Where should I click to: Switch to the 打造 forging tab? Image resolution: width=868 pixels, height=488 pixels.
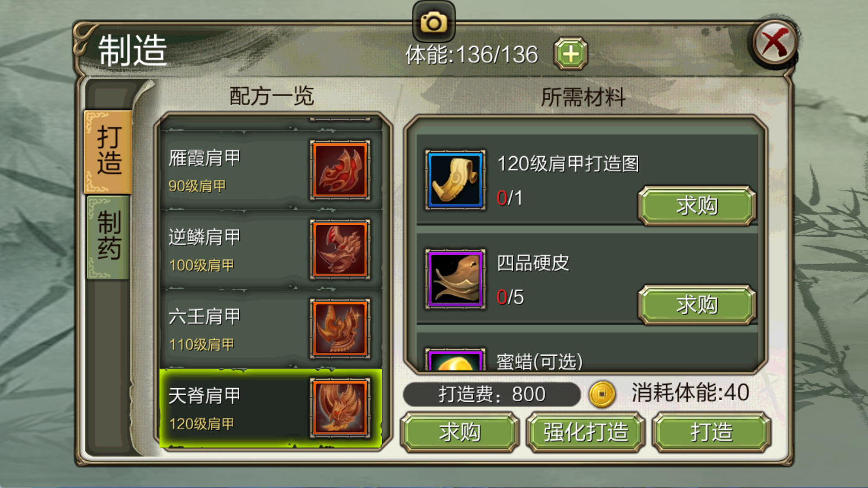108,152
